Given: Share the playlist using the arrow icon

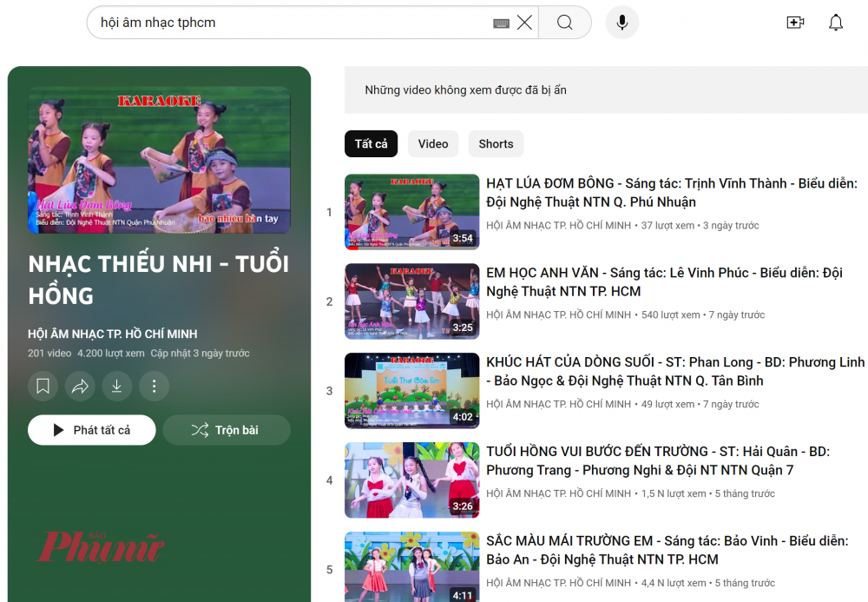Looking at the screenshot, I should click(x=80, y=386).
